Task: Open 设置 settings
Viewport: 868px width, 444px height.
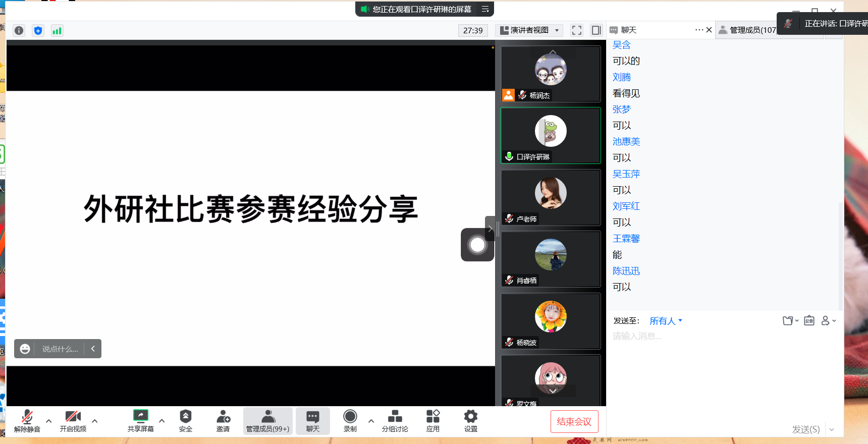Action: point(471,421)
